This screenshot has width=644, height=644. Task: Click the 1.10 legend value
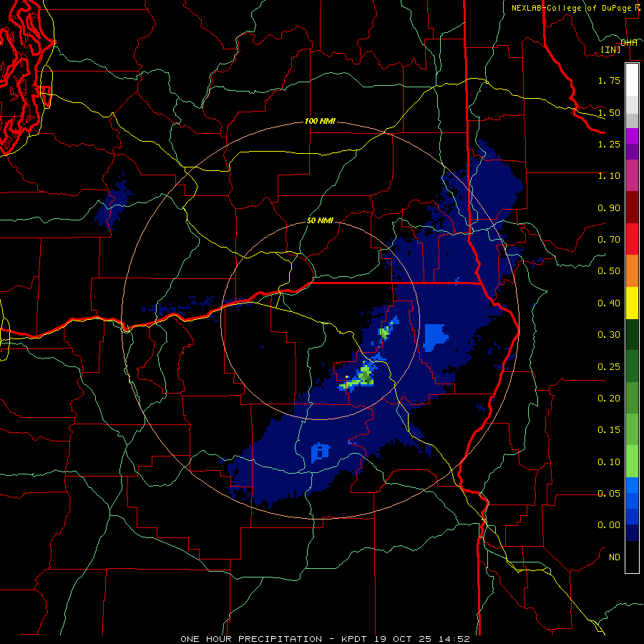609,176
